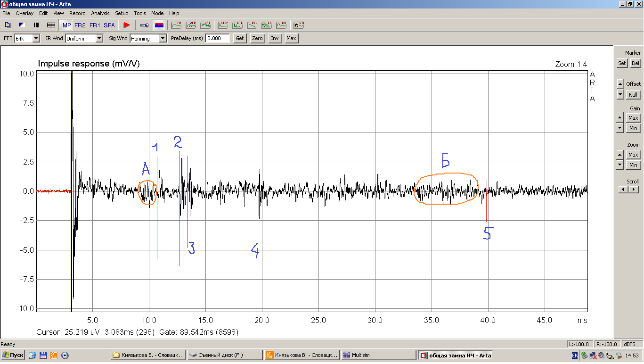
Task: Open the Tools menu
Action: point(140,13)
